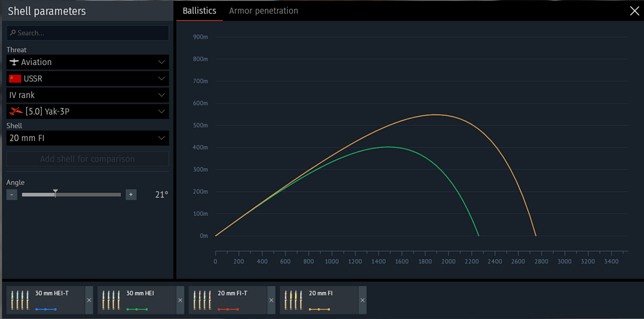644x319 pixels.
Task: Remove the 30 mm HEI-T shell card
Action: coord(89,301)
